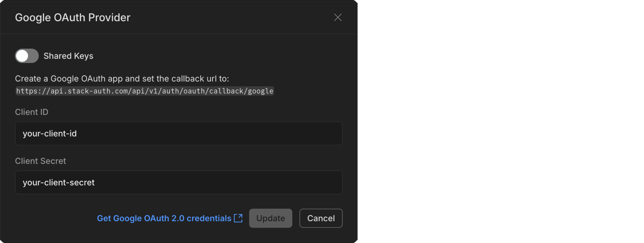Click the Shared Keys label text
The image size is (644, 243).
(x=68, y=55)
